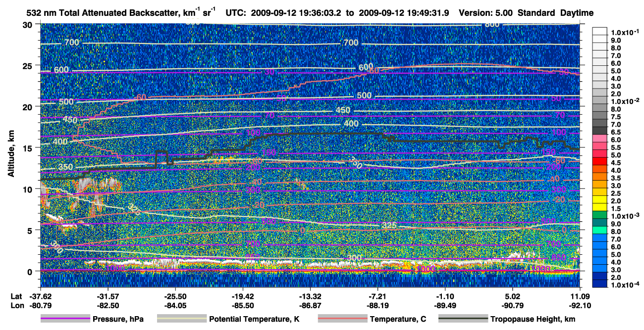Click the Temperature legend line swatch
Image resolution: width=644 pixels, height=330 pixels.
coord(342,319)
